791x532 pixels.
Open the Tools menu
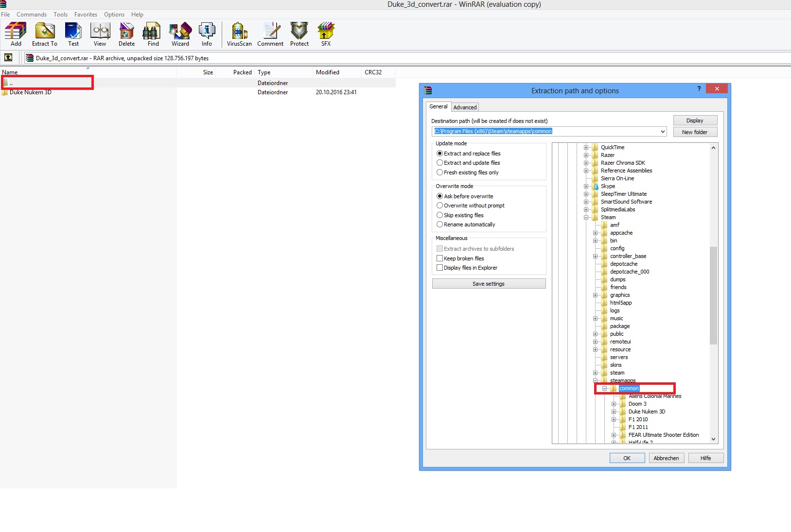pos(60,15)
